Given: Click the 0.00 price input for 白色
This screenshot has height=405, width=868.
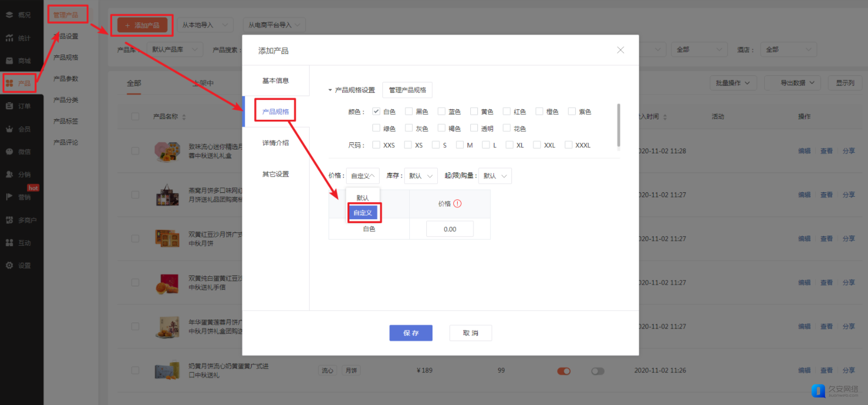Looking at the screenshot, I should pos(450,229).
